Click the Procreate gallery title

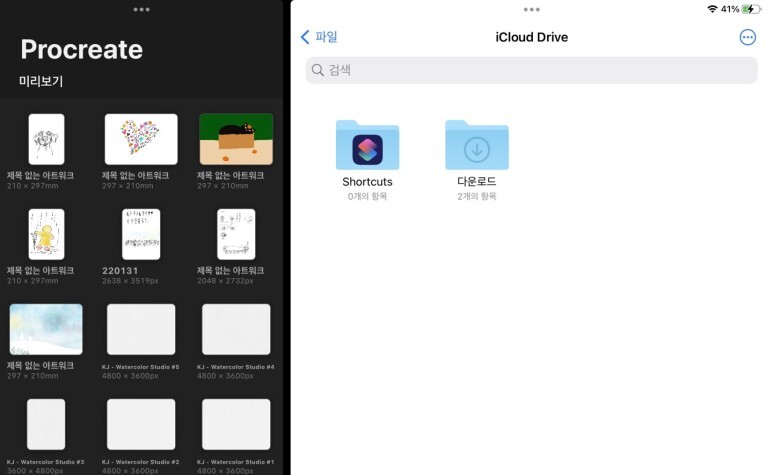[82, 49]
